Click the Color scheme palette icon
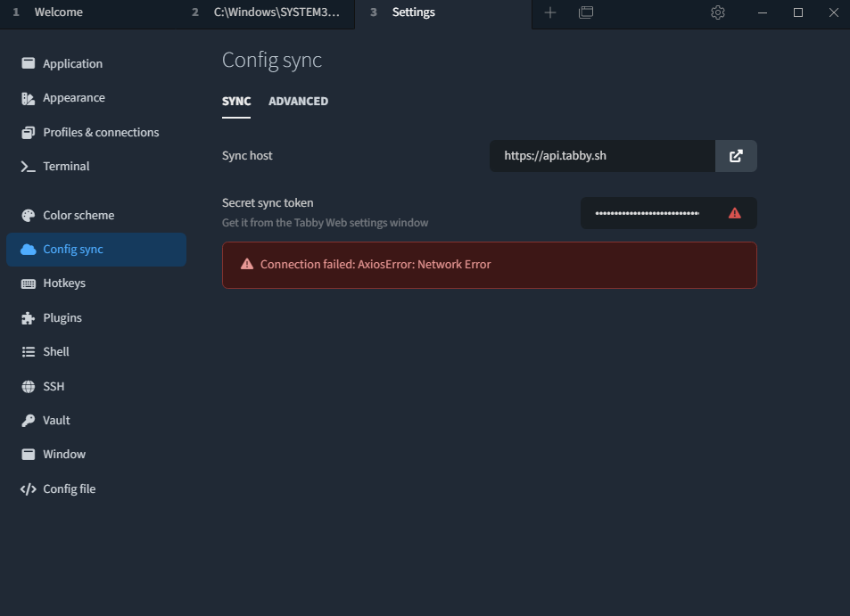Viewport: 850px width, 616px height. 29,216
